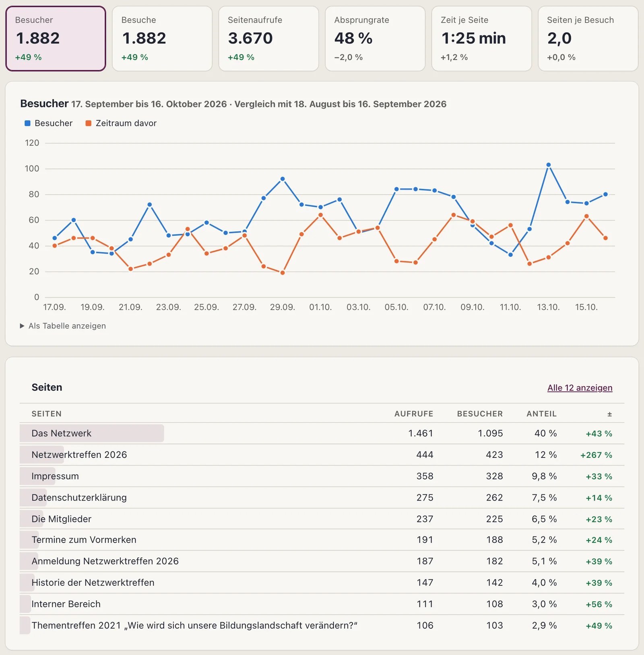Screen dimensions: 644x655
Task: Click the 15.10. axis label
Action: pyautogui.click(x=586, y=307)
